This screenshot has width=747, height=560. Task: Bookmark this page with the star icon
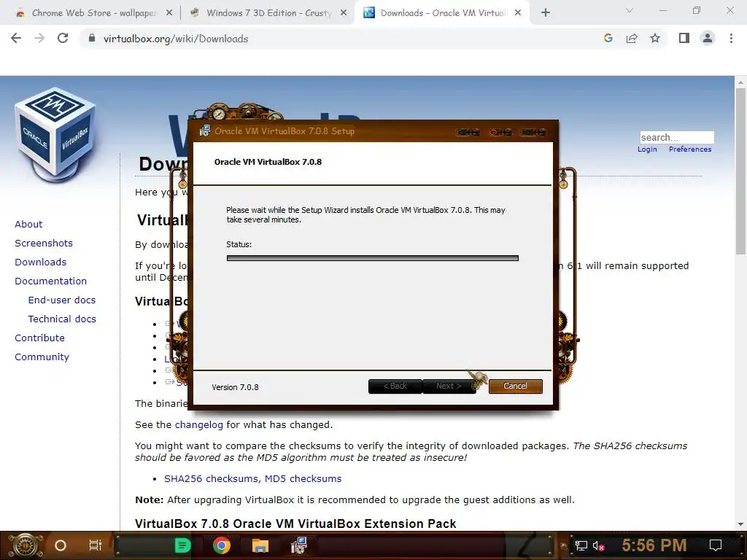(x=655, y=38)
